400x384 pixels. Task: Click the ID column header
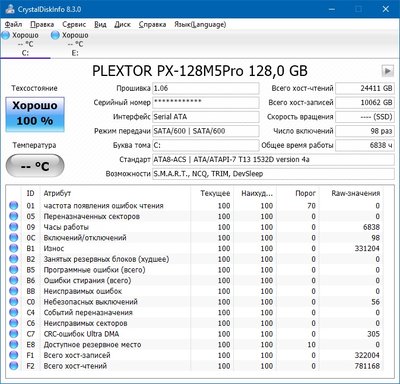31,193
